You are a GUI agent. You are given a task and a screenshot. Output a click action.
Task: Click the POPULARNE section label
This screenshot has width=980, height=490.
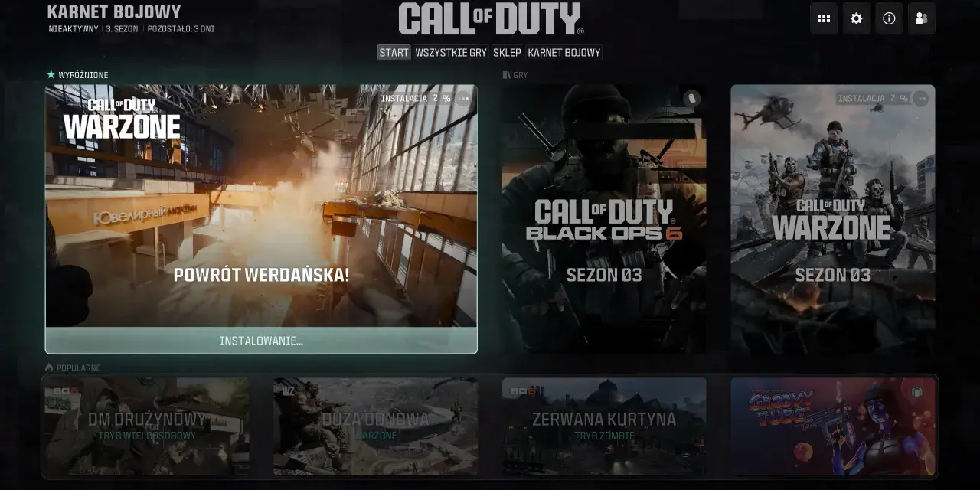tap(73, 367)
